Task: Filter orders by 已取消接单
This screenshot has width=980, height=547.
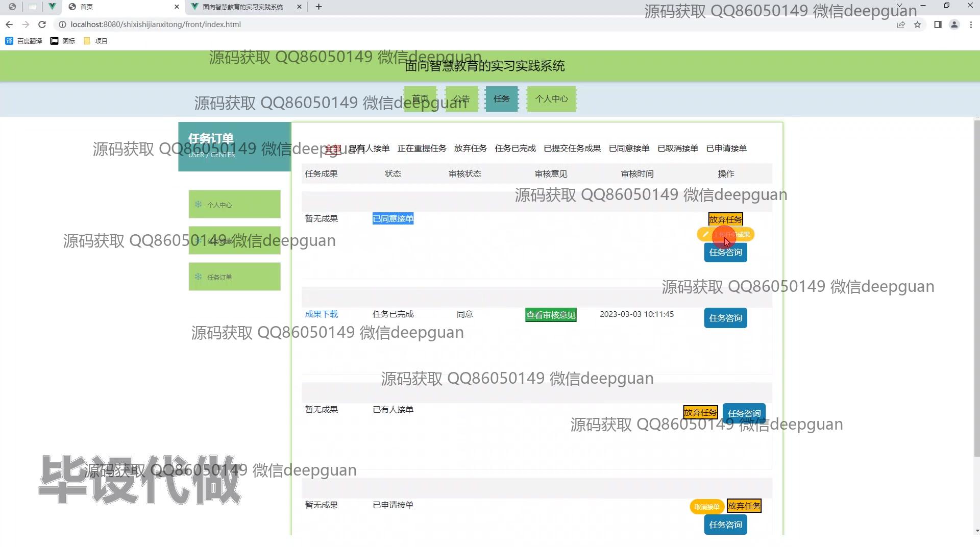Action: pos(678,148)
